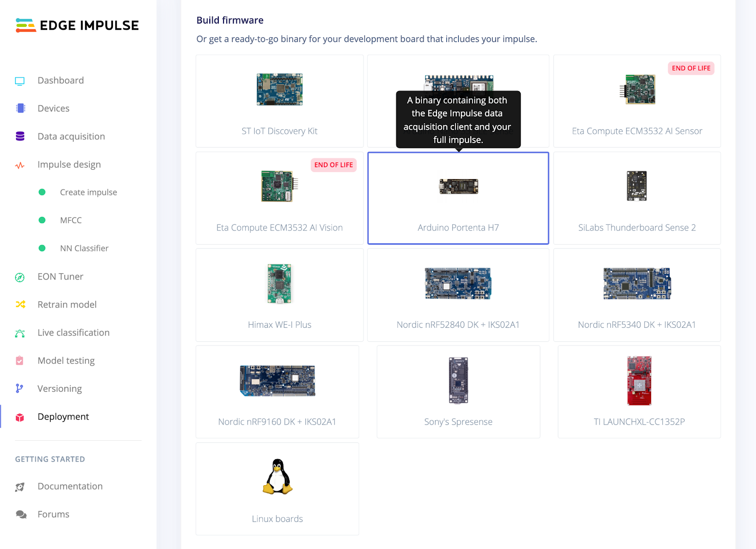
Task: Click the Forums chat bubbles icon
Action: click(21, 515)
